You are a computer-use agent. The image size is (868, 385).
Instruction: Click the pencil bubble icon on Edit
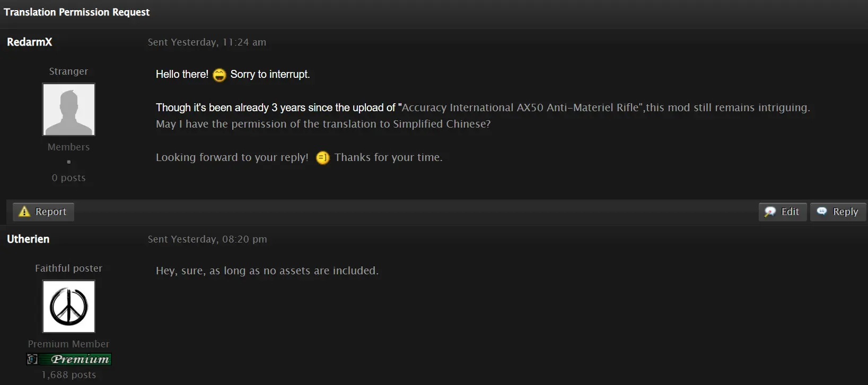click(x=770, y=212)
